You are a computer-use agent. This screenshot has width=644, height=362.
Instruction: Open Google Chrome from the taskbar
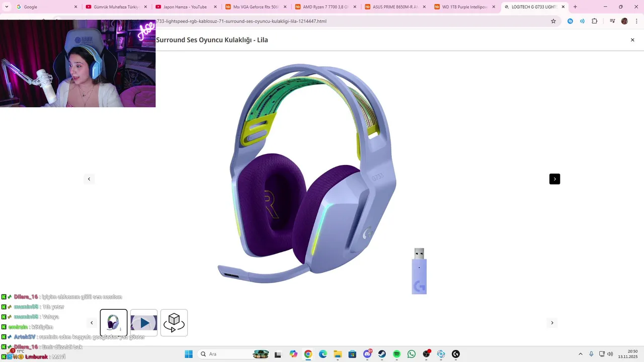308,354
